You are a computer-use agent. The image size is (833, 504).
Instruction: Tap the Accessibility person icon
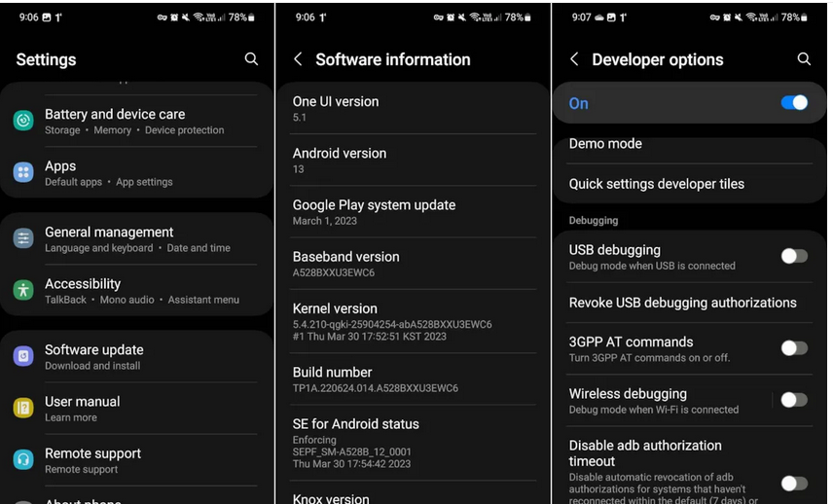tap(23, 290)
